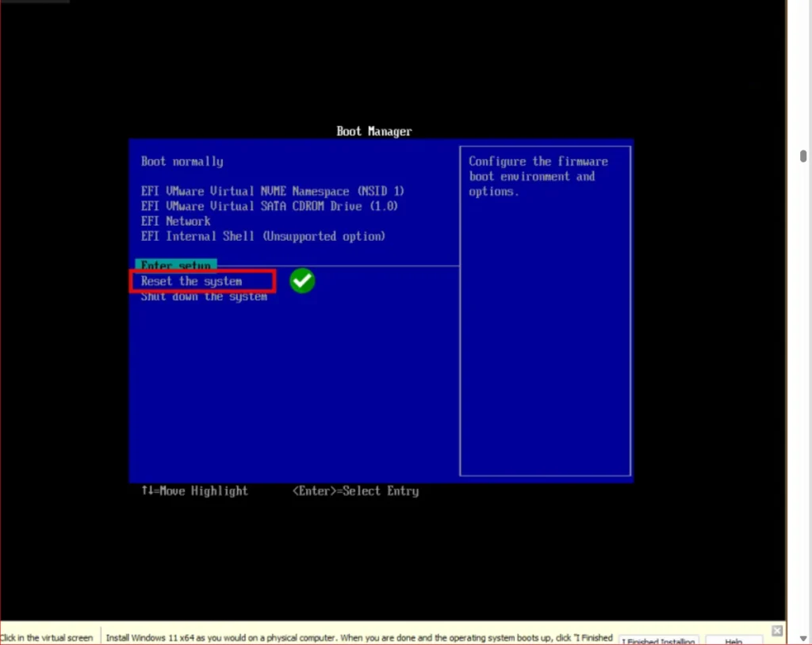Image resolution: width=812 pixels, height=645 pixels.
Task: Activate the highlighted Enter setup entry
Action: [x=176, y=265]
